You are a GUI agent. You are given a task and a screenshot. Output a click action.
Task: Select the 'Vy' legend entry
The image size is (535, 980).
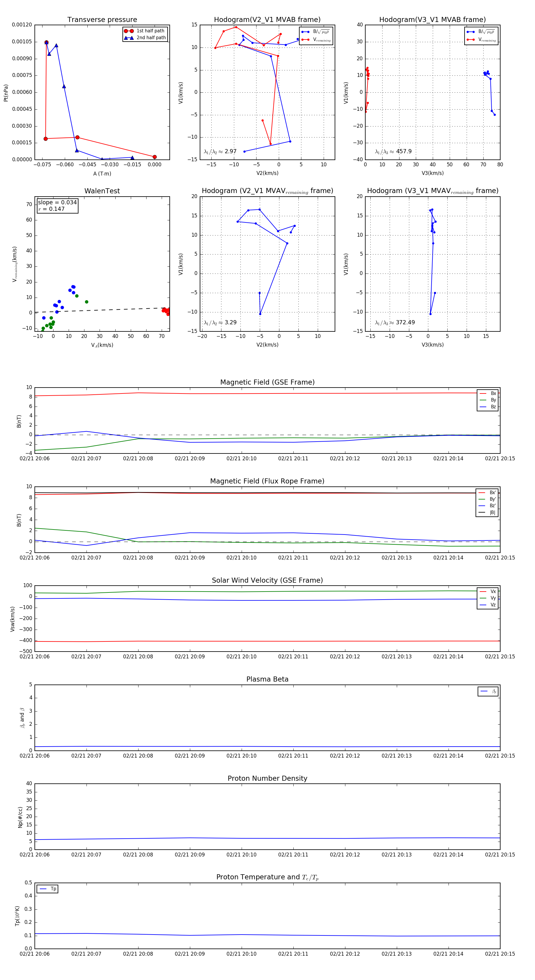[x=488, y=598]
